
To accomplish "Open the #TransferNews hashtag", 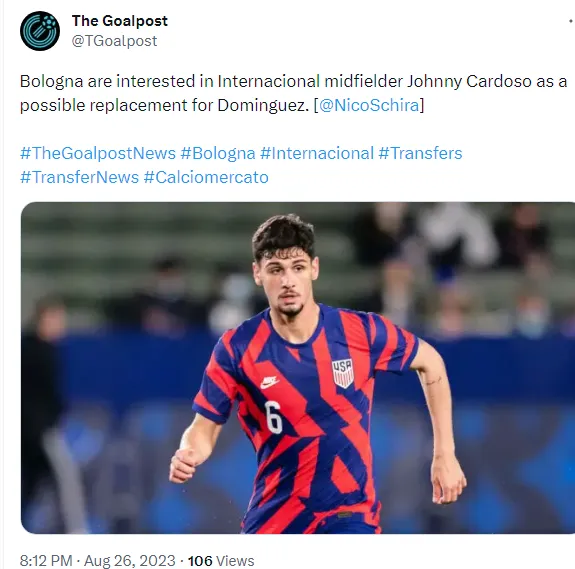I will point(80,177).
